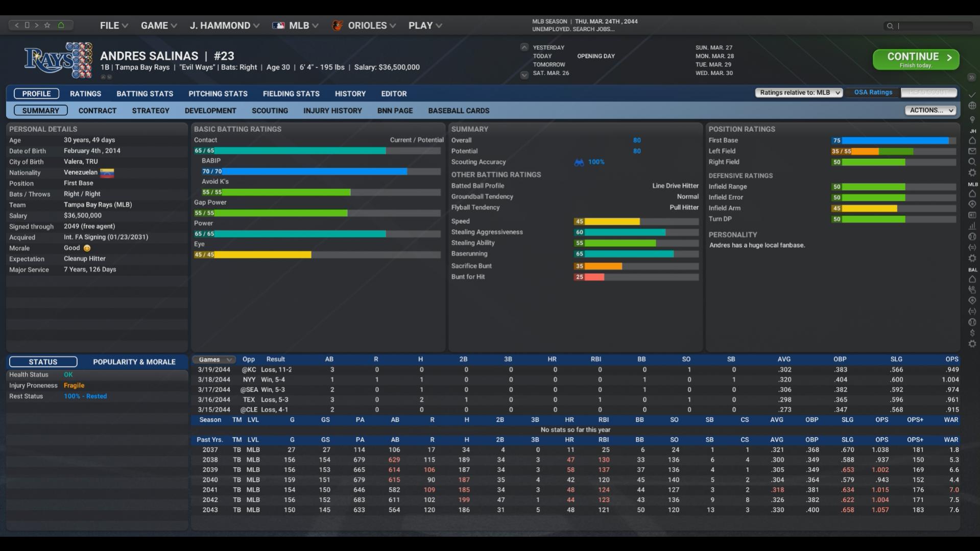Open the mail envelope icon in right sidebar
Screen dimensions: 980x551
972,151
